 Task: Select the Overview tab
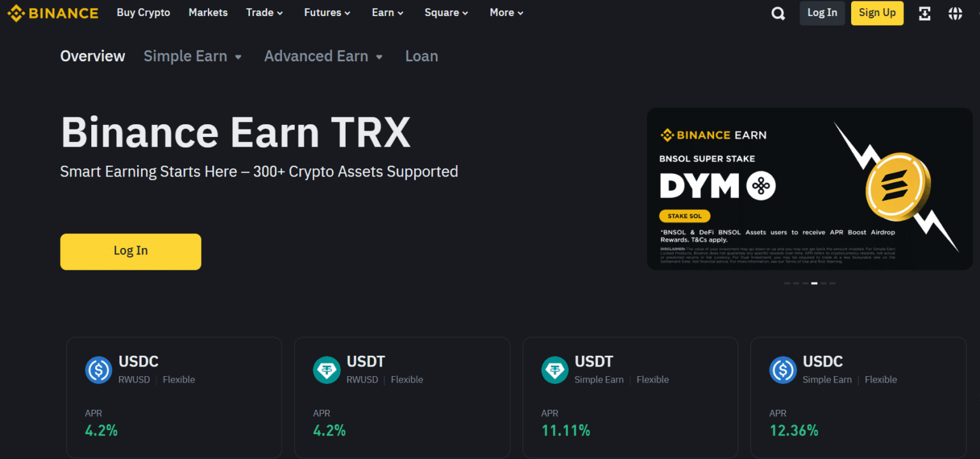click(x=93, y=56)
